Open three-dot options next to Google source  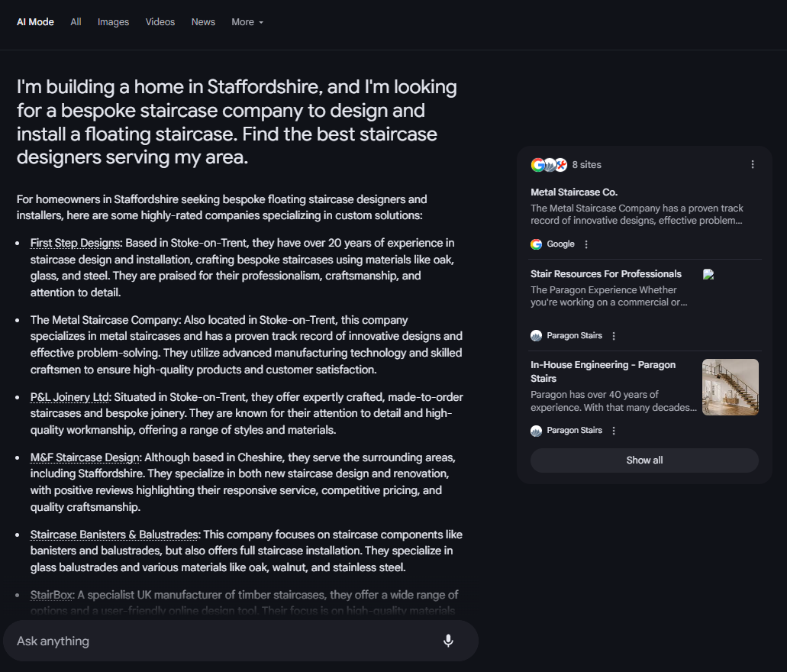point(586,244)
